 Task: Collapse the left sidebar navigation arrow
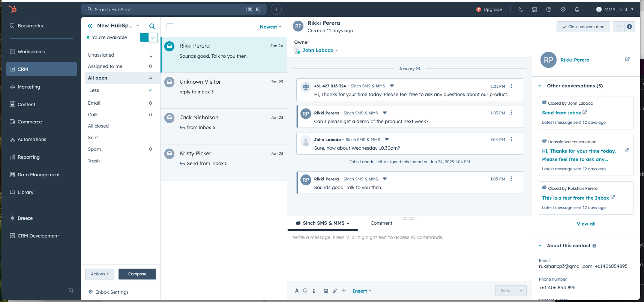coord(70,291)
